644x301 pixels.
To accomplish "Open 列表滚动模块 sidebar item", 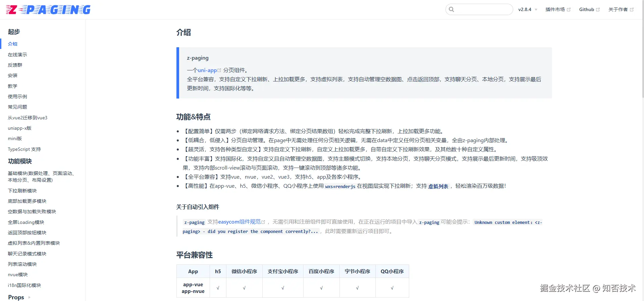I will click(22, 264).
